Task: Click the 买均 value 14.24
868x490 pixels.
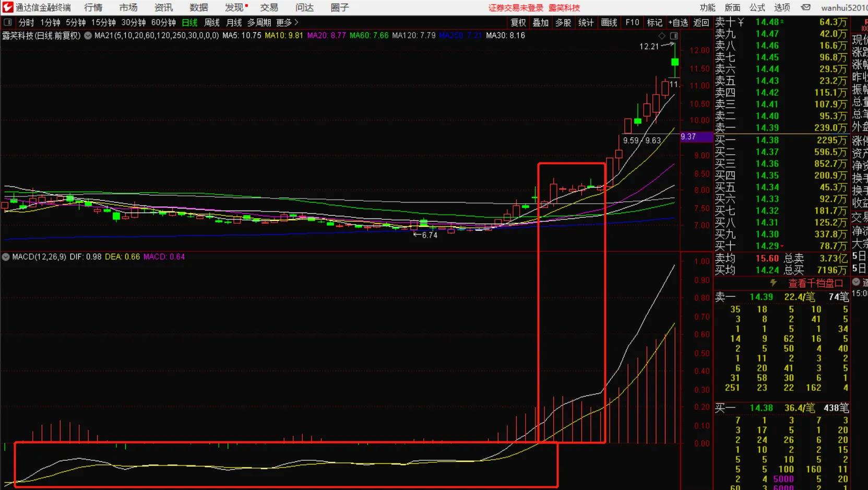Action: [767, 270]
